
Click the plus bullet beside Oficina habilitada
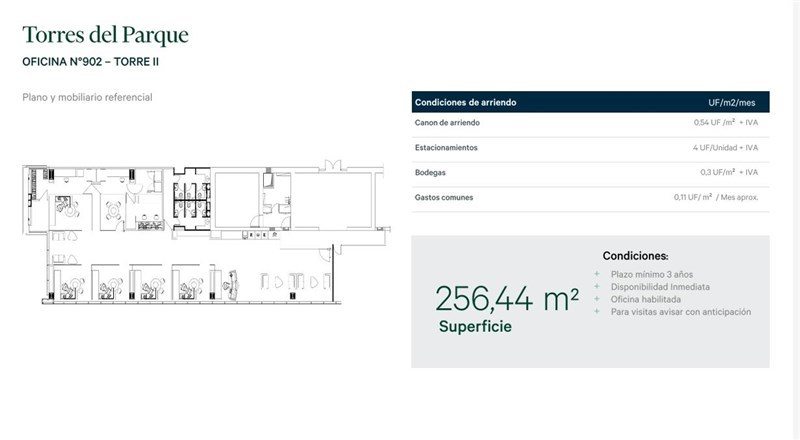click(x=596, y=299)
